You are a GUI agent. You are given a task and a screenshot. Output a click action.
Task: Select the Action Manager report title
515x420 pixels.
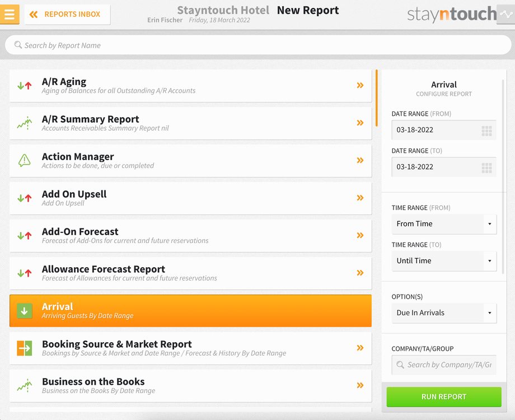tap(78, 156)
